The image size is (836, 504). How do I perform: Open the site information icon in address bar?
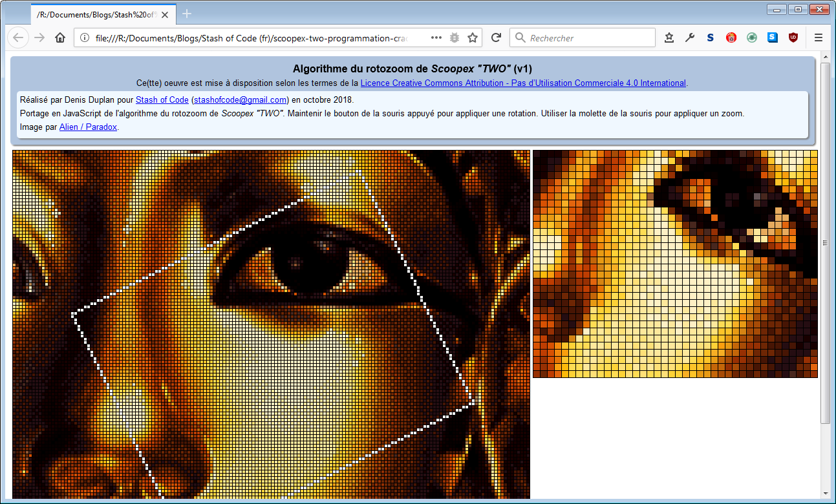(85, 38)
